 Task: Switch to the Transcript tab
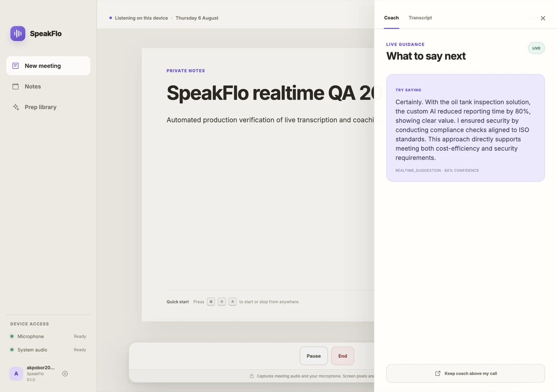420,18
